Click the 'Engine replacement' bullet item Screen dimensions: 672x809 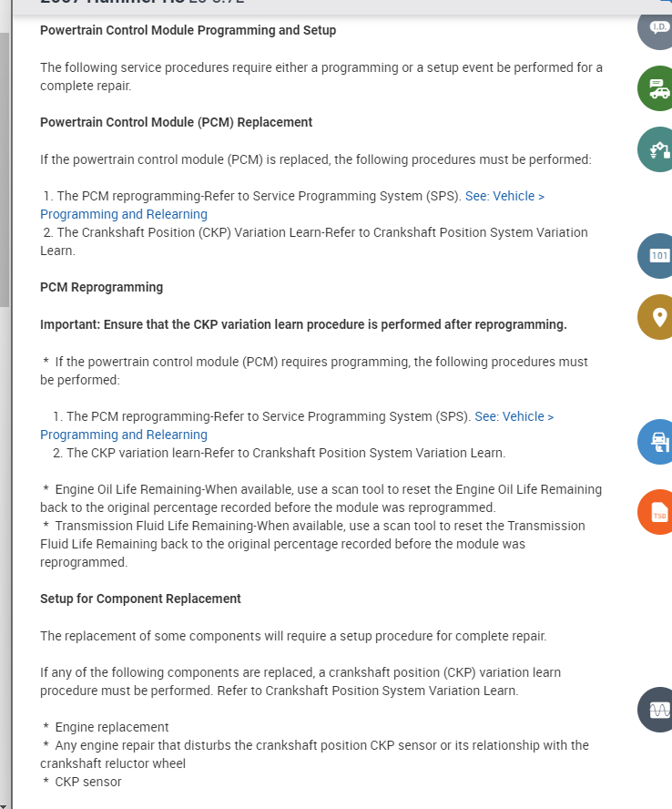click(112, 727)
